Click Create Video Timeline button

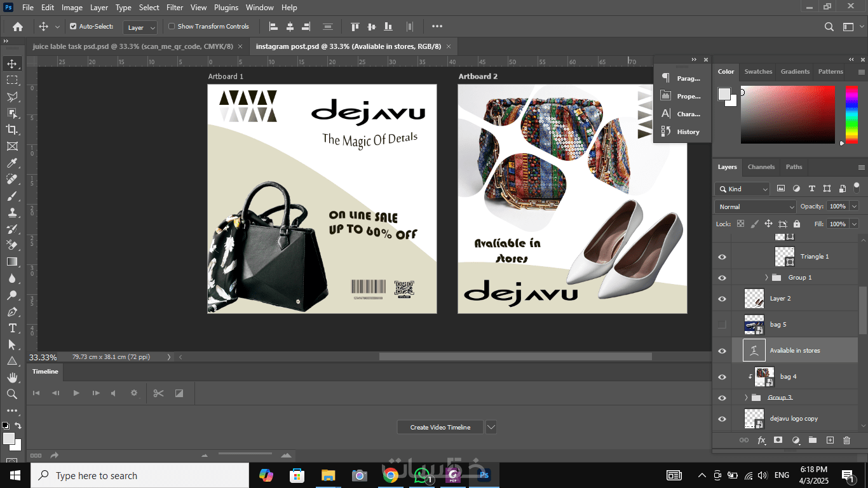[x=440, y=428]
